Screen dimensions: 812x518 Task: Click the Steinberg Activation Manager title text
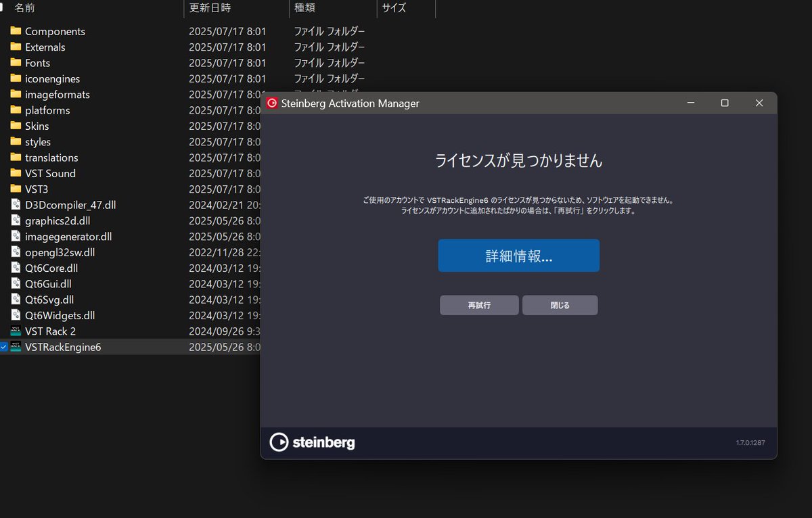click(350, 103)
